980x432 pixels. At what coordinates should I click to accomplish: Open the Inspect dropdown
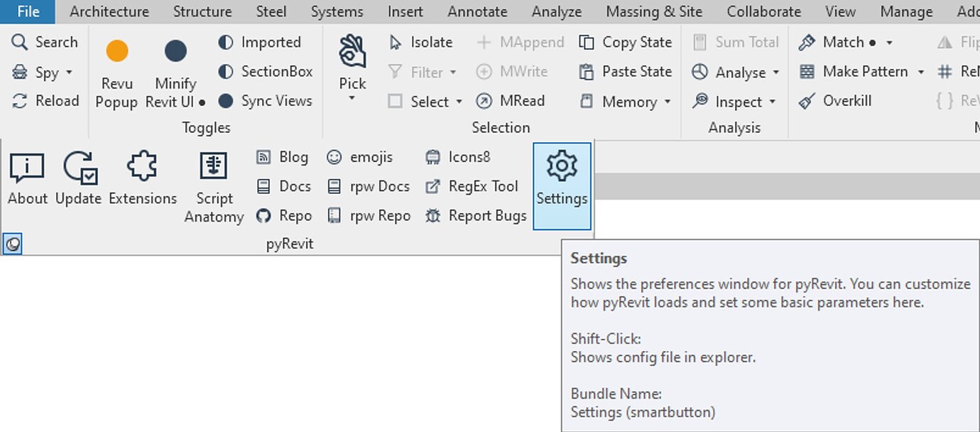[x=734, y=101]
